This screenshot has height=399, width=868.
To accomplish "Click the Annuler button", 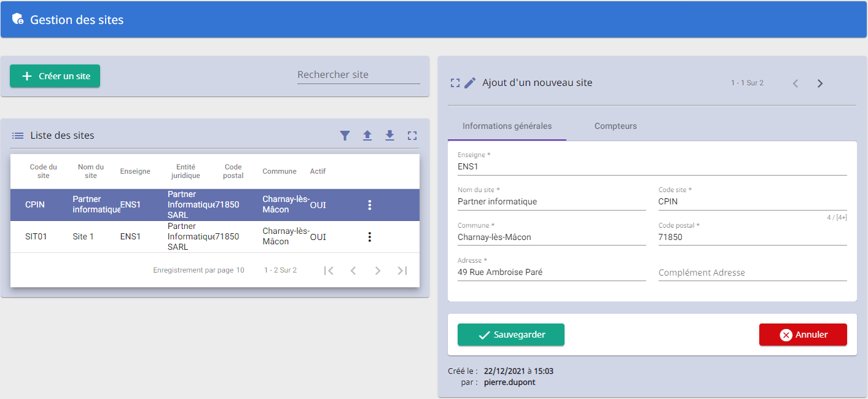I will (x=803, y=335).
